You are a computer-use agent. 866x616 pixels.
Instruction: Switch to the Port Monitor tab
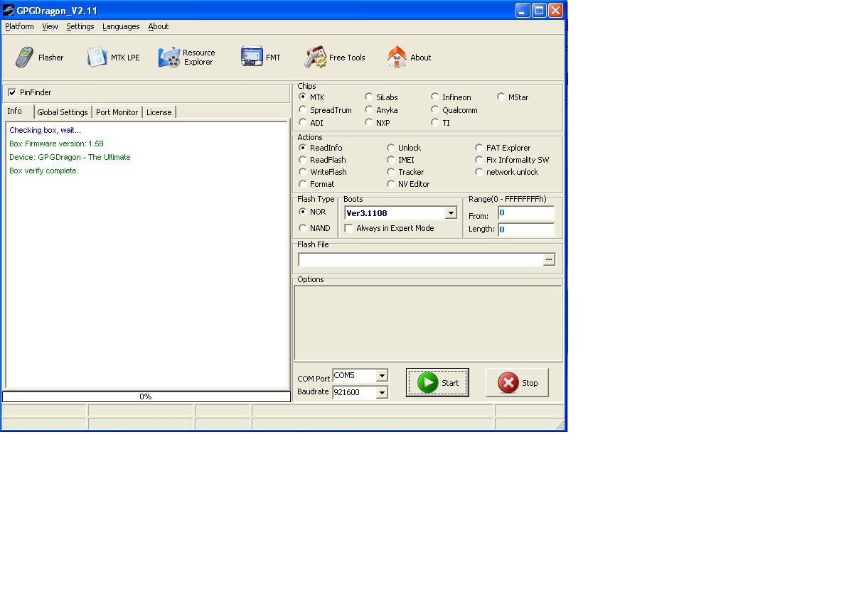(117, 112)
